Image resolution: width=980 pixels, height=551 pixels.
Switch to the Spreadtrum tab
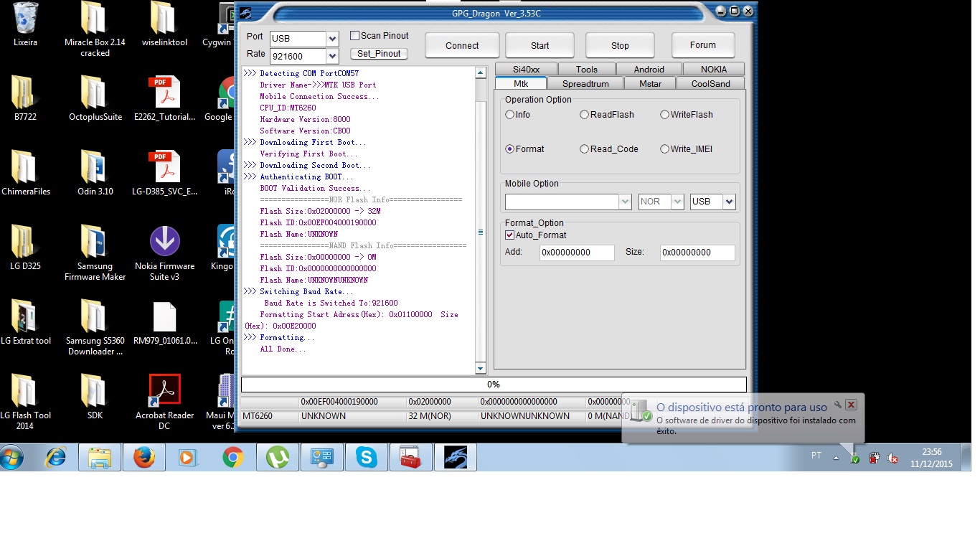coord(585,83)
